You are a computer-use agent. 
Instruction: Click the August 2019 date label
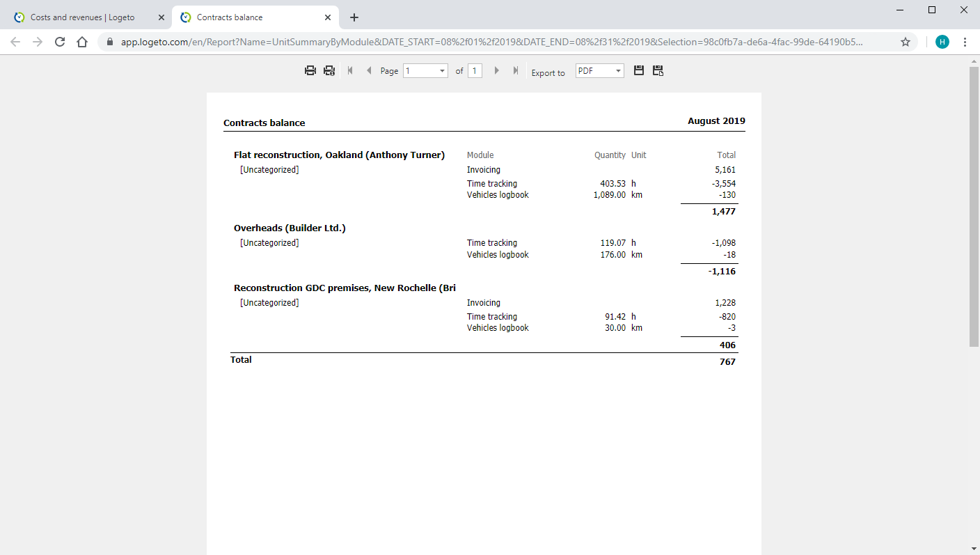(716, 120)
